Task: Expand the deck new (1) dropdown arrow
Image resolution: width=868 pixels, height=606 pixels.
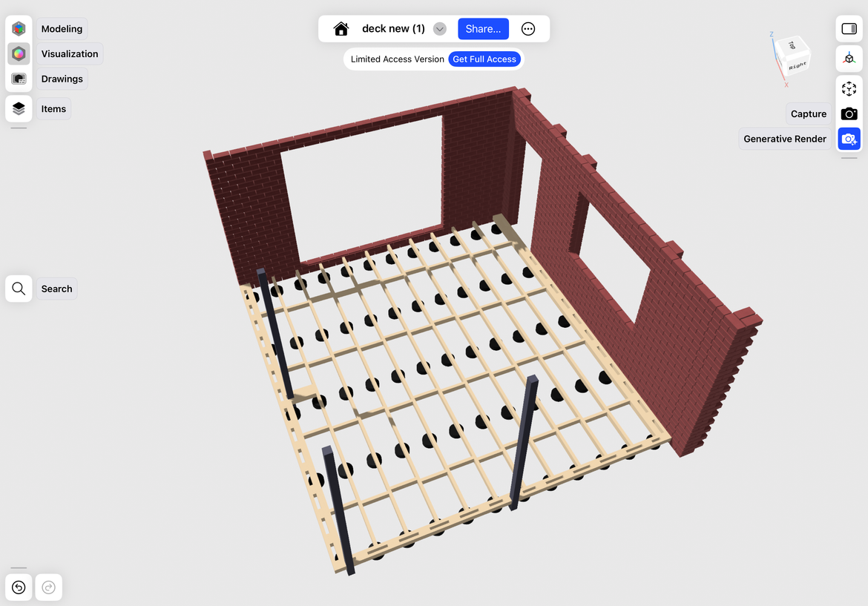Action: pos(439,29)
